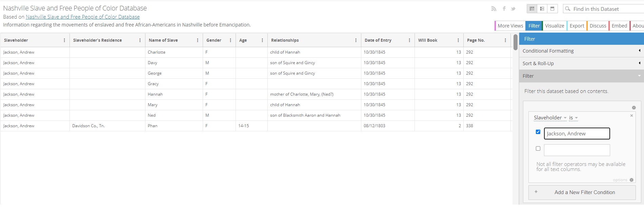Click the table's vertical scrollbar handle
Screen dimensions: 644x208
(x=516, y=42)
